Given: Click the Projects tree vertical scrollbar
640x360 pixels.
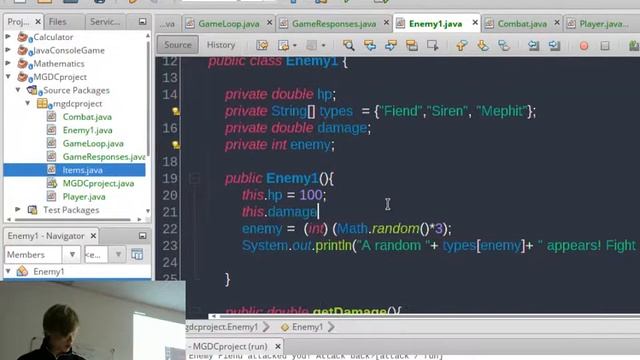Looking at the screenshot, I should (148, 98).
